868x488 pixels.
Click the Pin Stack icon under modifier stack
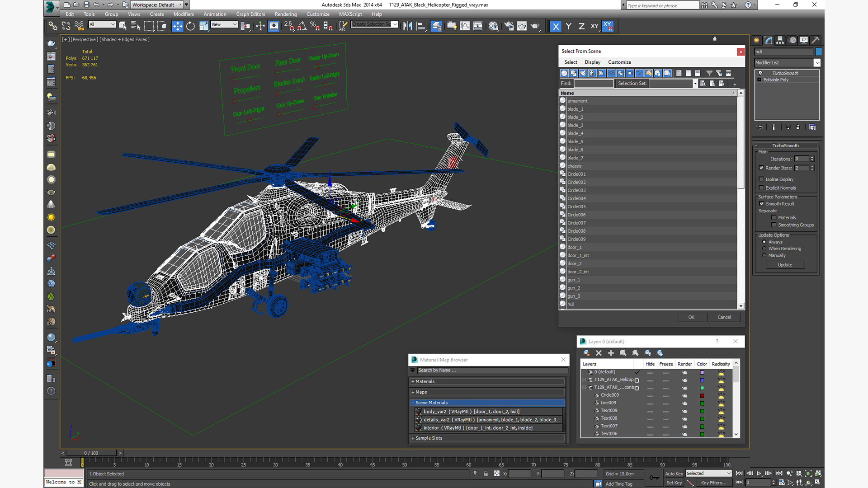coord(759,127)
